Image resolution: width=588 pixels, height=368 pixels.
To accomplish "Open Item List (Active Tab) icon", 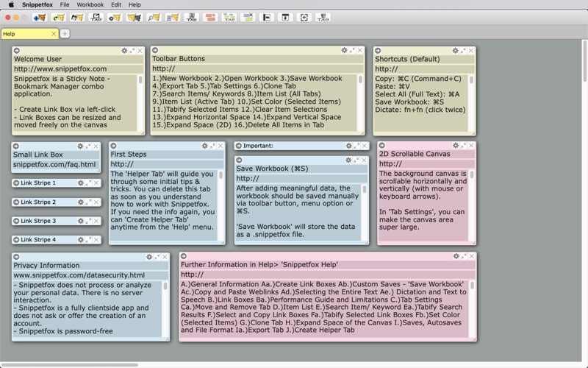I will click(192, 17).
